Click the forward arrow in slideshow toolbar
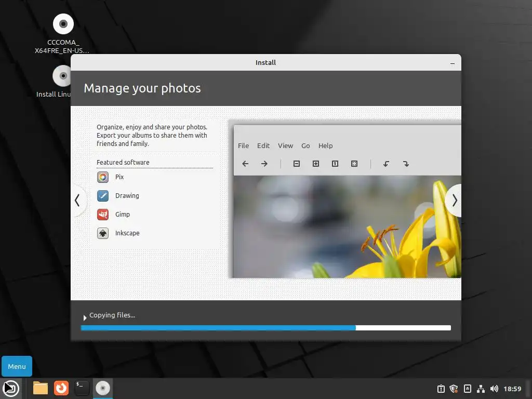 [x=264, y=164]
